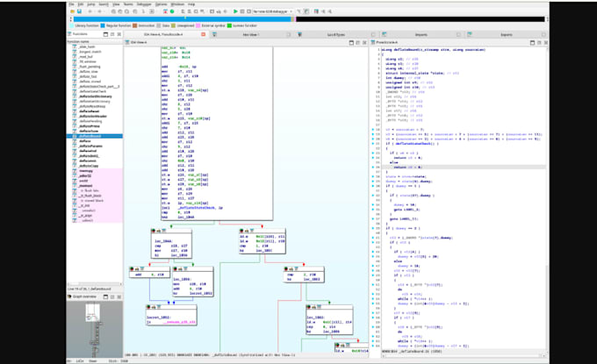Switch to the Exports tab

pos(506,34)
